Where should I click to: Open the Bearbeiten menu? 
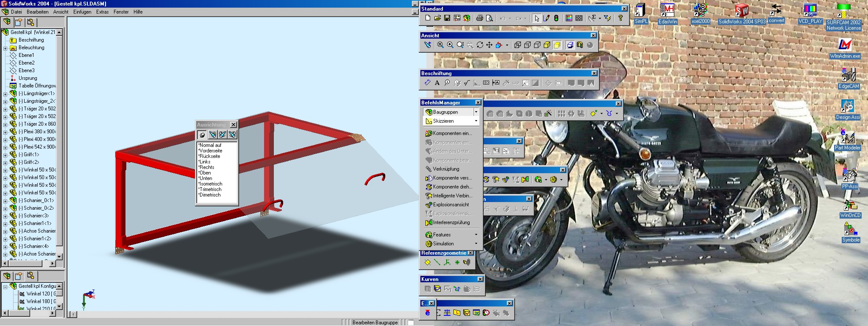(37, 12)
